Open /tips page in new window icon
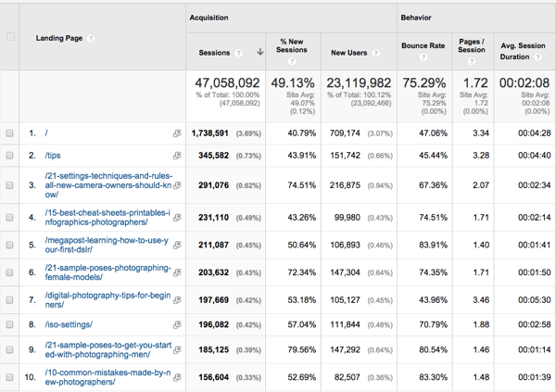Viewport: 556px width, 392px height. click(x=177, y=156)
